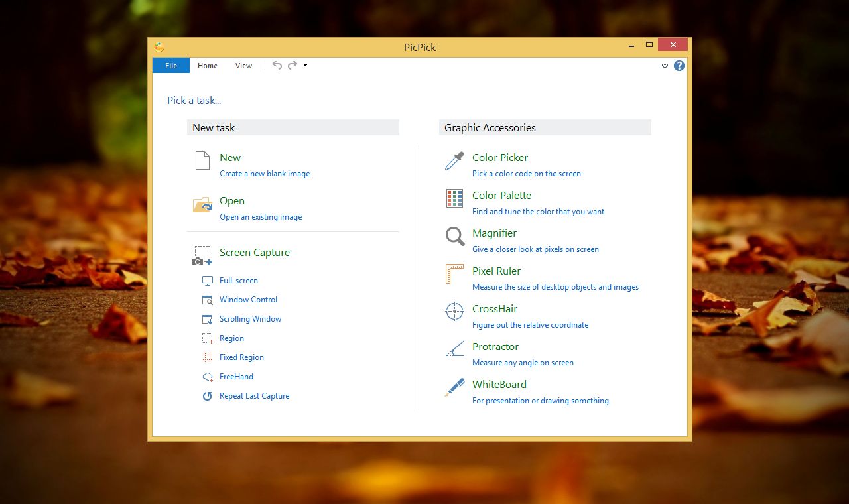
Task: Open the Help question mark icon
Action: click(x=679, y=66)
